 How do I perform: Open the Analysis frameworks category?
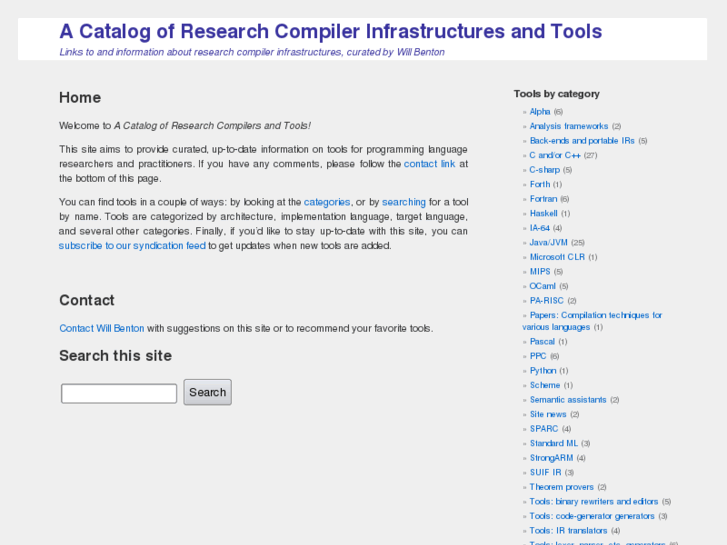tap(568, 126)
